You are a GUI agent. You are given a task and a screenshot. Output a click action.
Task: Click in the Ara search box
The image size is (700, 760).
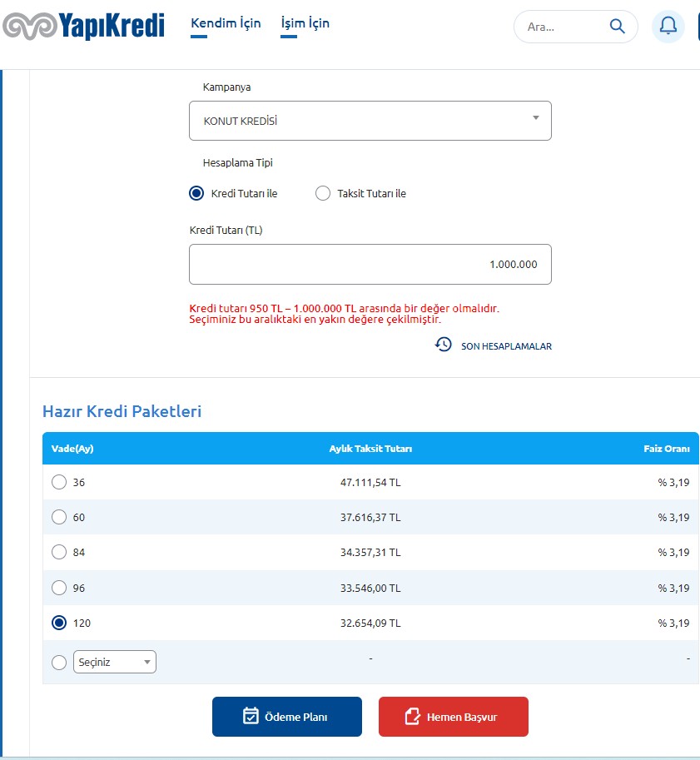tap(560, 27)
